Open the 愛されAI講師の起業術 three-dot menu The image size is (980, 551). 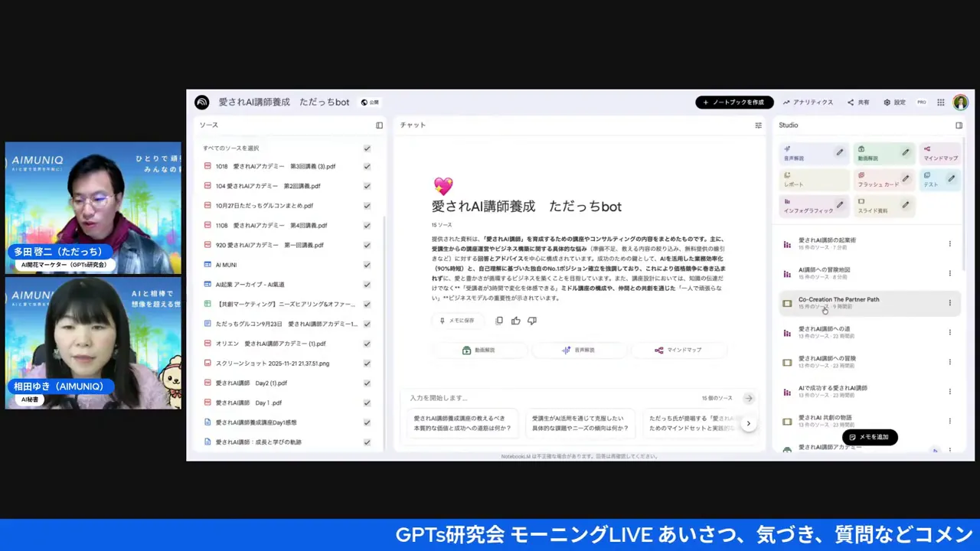[x=949, y=243]
